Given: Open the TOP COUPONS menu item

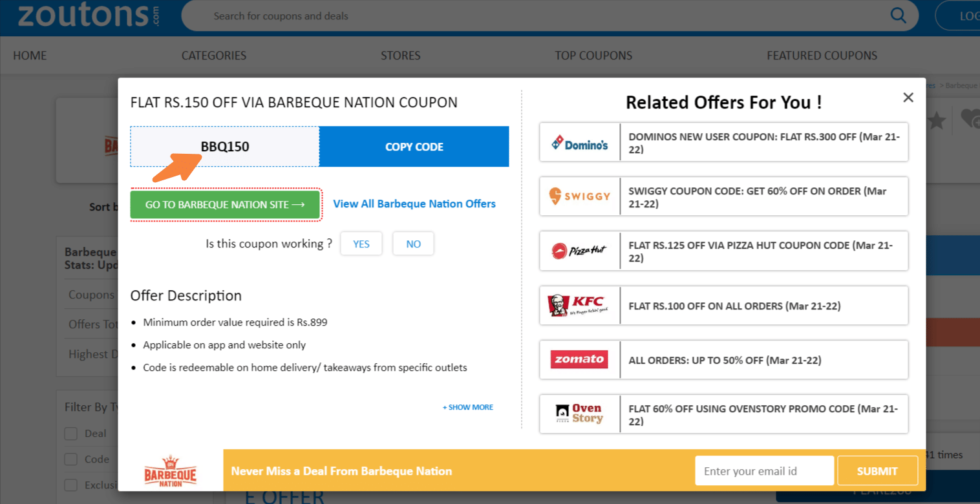Looking at the screenshot, I should (x=593, y=56).
